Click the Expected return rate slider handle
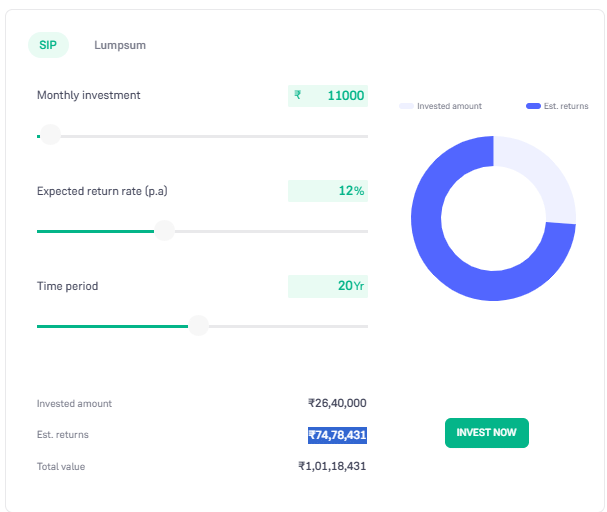The height and width of the screenshot is (512, 607). tap(164, 231)
